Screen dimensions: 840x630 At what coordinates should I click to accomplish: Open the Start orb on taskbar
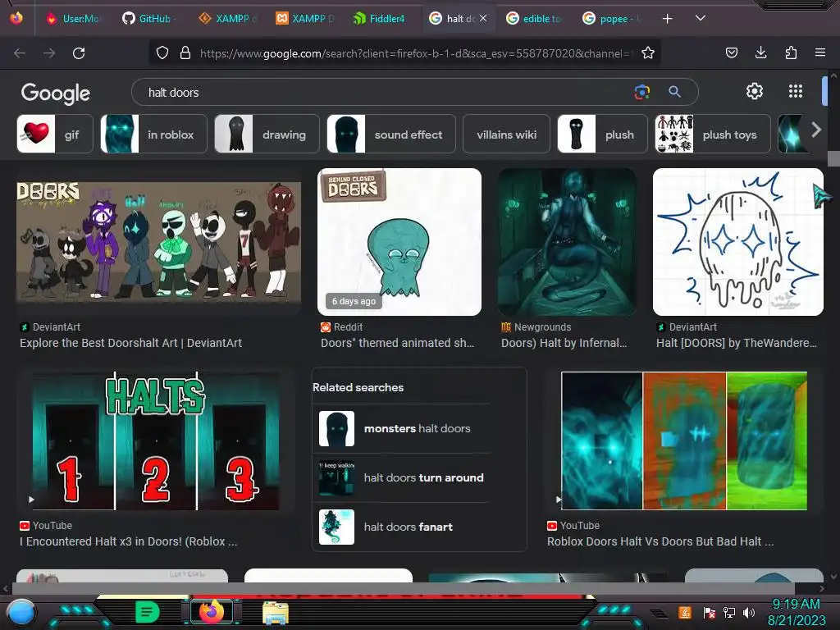tap(21, 612)
